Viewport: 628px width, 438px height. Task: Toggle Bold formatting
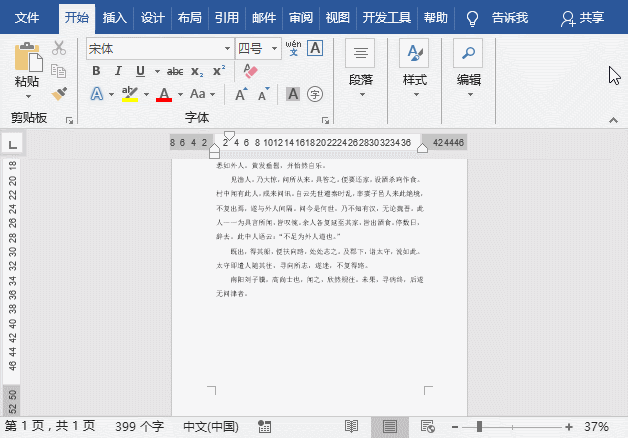click(x=97, y=71)
